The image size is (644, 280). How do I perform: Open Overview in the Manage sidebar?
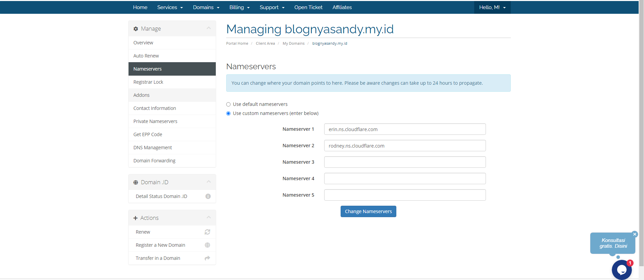172,43
